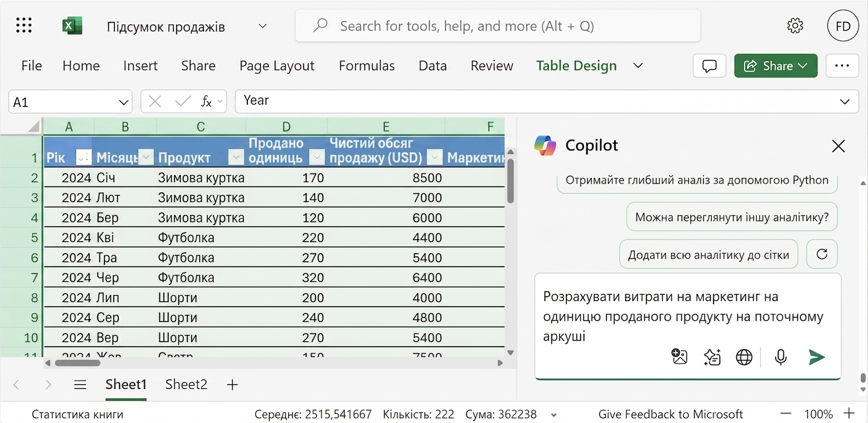868x423 pixels.
Task: Expand more ribbon tabs chevron
Action: (638, 65)
